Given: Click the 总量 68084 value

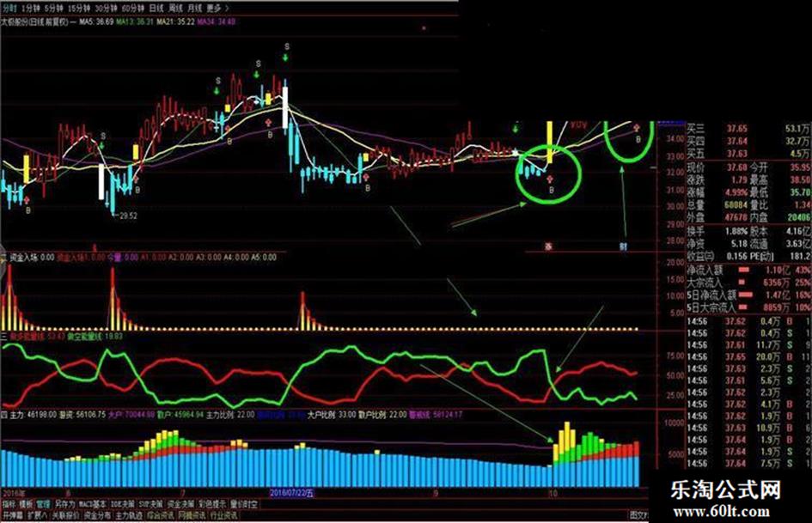Looking at the screenshot, I should click(736, 204).
